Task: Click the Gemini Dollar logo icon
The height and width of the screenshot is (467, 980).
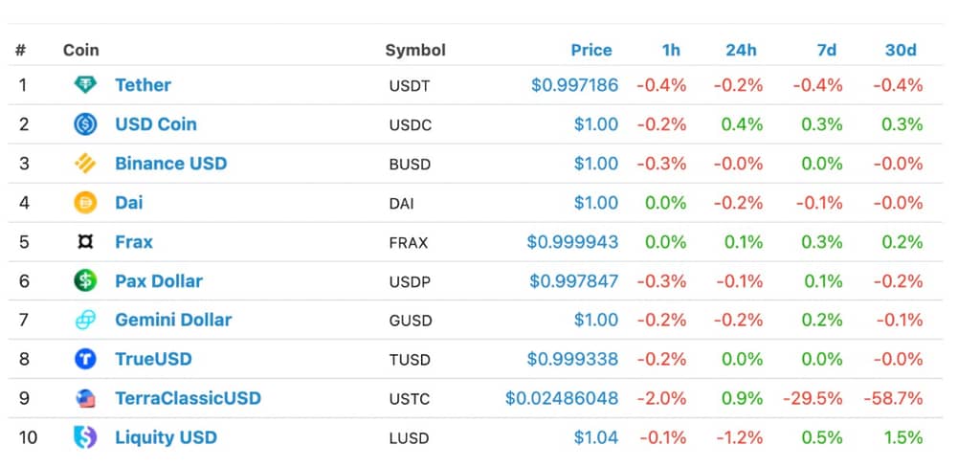Action: [85, 320]
